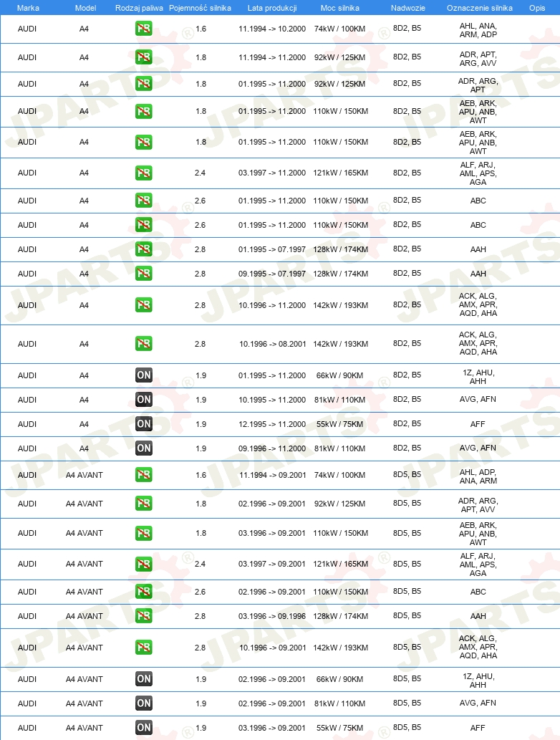
Task: Click 1Z, AHU, AHH in 8D2 row
Action: coord(478,377)
